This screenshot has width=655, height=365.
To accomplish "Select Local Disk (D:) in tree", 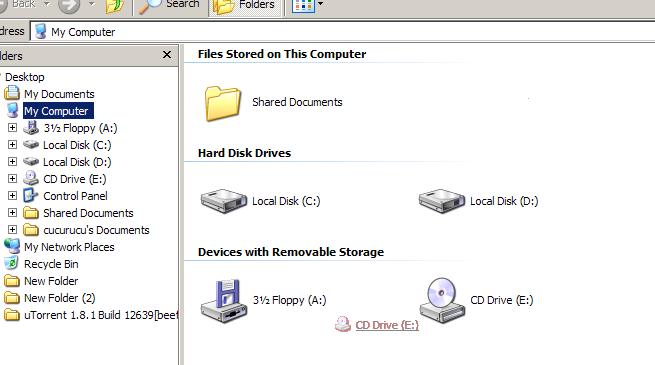I will pos(77,162).
